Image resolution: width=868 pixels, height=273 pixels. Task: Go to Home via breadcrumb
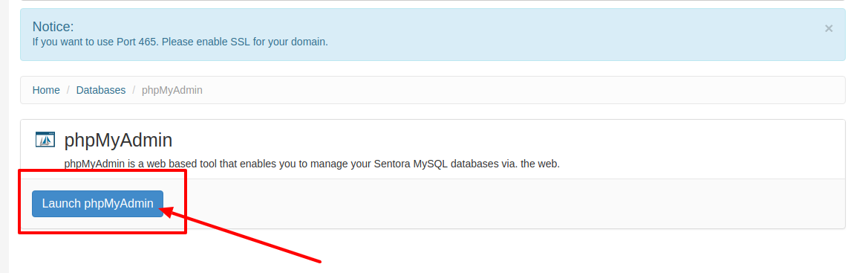click(46, 90)
